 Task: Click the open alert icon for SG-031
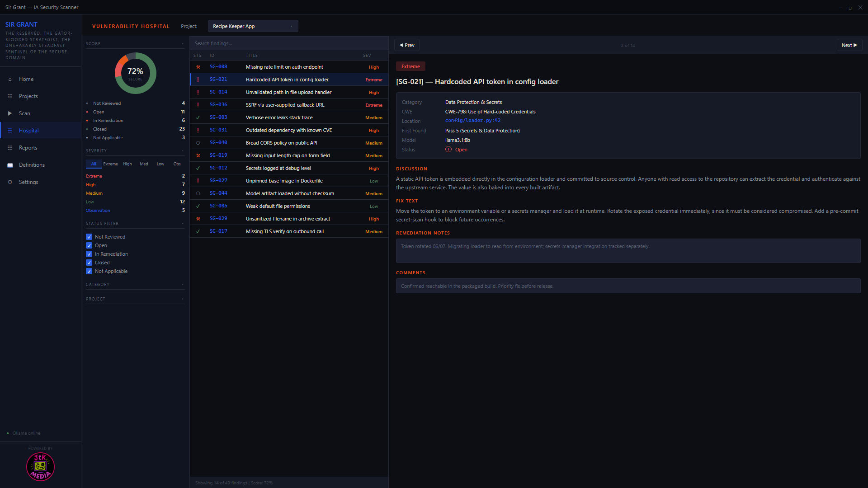198,130
